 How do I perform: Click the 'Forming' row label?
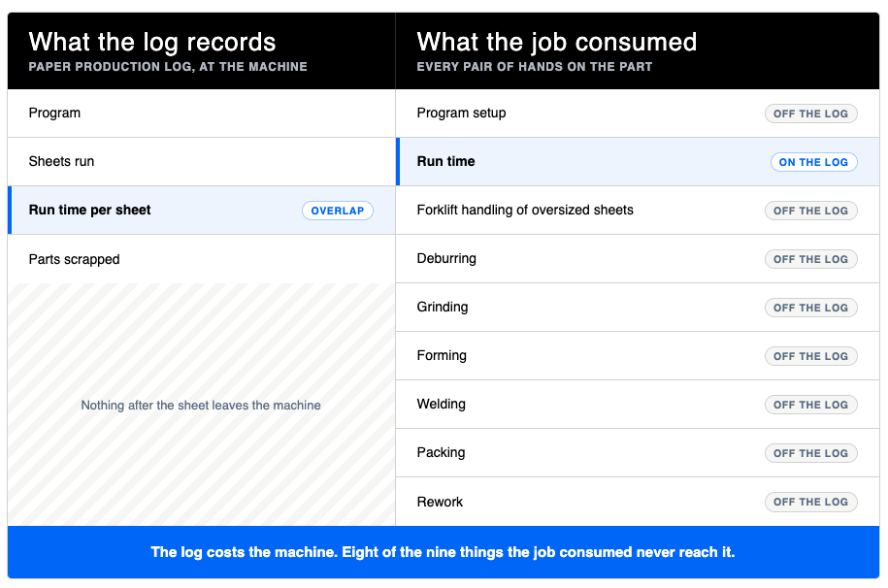click(x=442, y=356)
